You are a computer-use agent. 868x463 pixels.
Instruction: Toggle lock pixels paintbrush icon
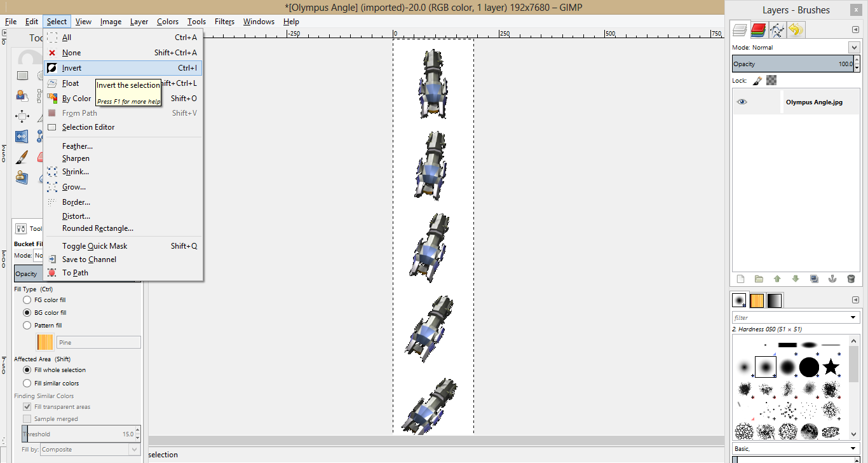pyautogui.click(x=757, y=81)
